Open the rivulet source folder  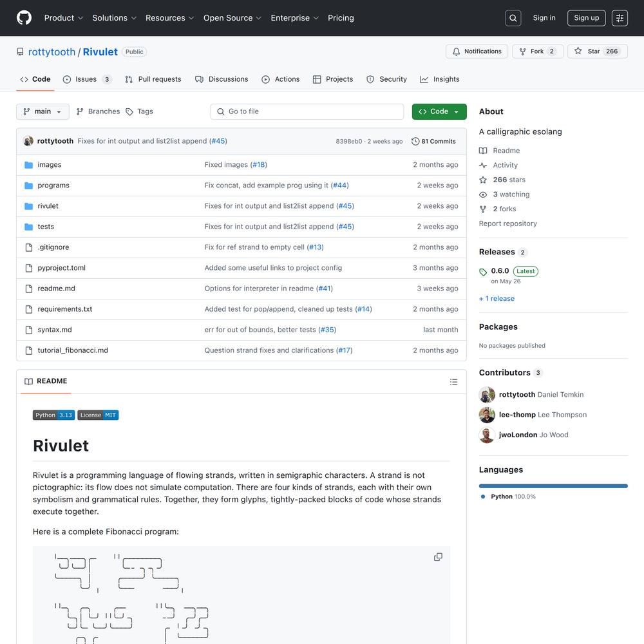[48, 206]
